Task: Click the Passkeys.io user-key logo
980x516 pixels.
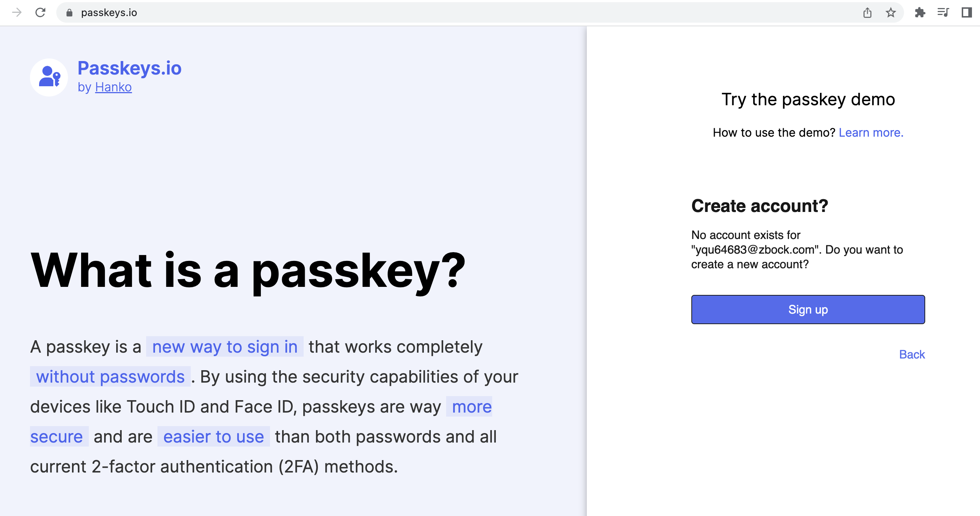Action: 49,77
